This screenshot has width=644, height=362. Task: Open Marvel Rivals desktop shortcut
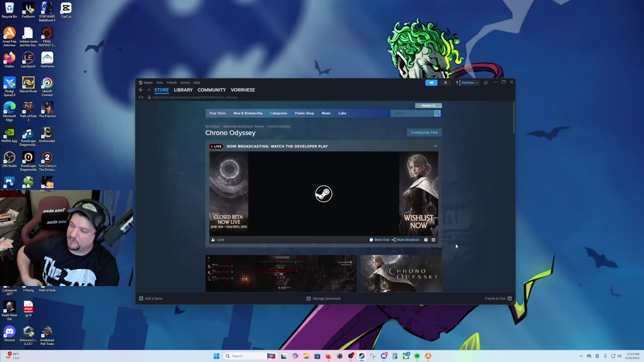(28, 85)
